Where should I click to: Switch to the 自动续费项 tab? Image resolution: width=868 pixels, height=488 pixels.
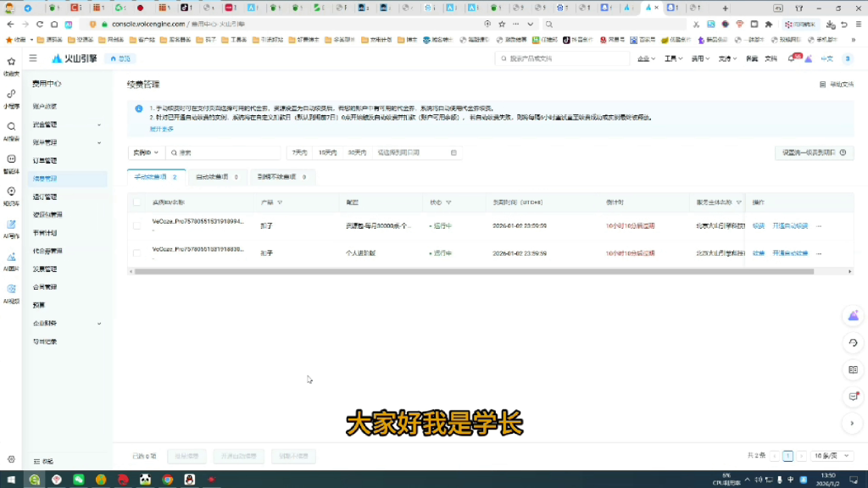coord(211,177)
